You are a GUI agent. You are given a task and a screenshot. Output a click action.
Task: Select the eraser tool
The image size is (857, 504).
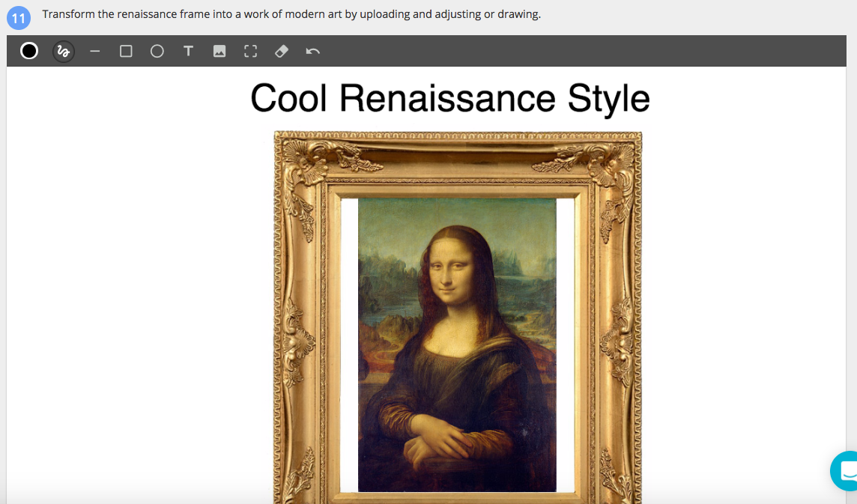(x=282, y=52)
